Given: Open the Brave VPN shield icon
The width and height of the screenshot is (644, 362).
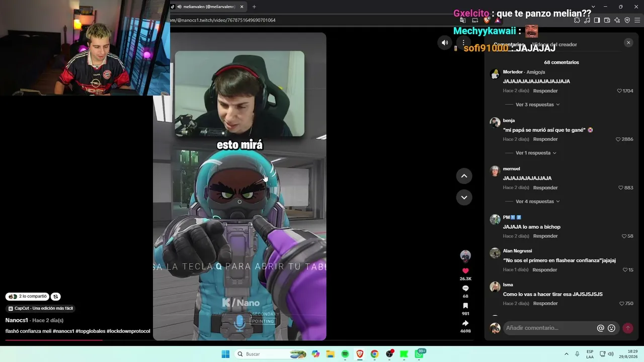Looking at the screenshot, I should pos(627,20).
